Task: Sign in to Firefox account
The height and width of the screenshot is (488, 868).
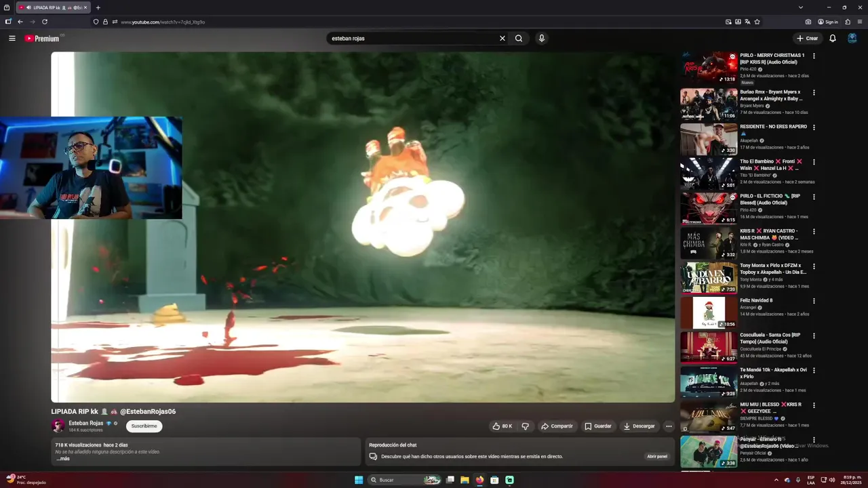Action: click(828, 22)
